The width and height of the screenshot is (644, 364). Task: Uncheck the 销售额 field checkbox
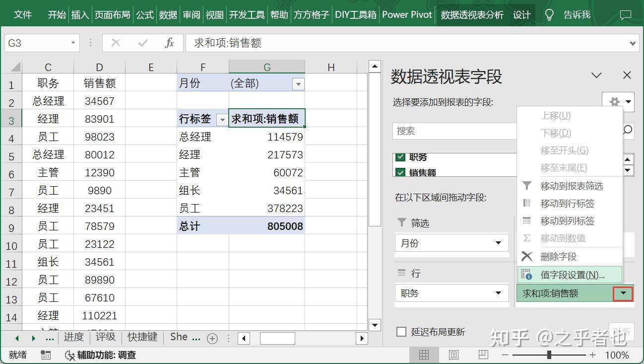click(x=400, y=172)
